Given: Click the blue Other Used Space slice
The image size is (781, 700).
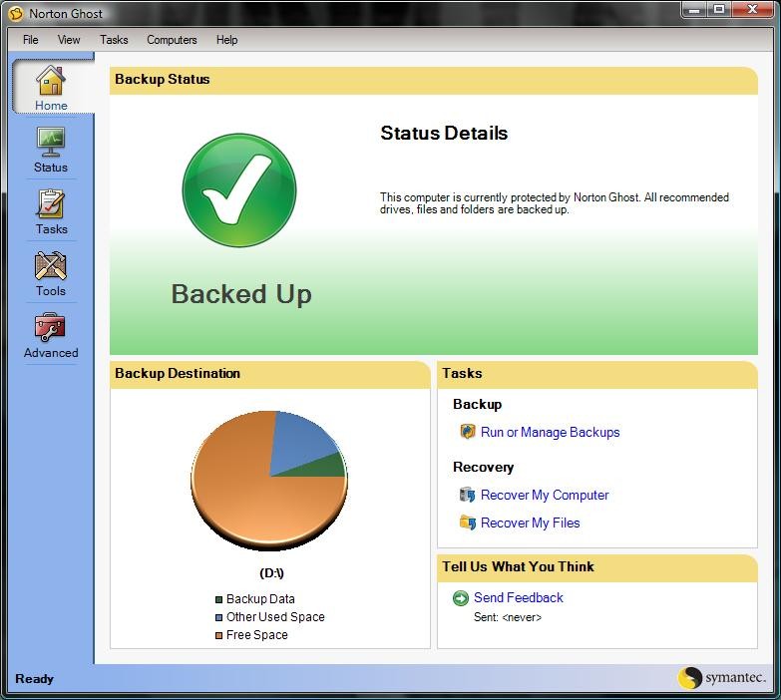Looking at the screenshot, I should 299,443.
